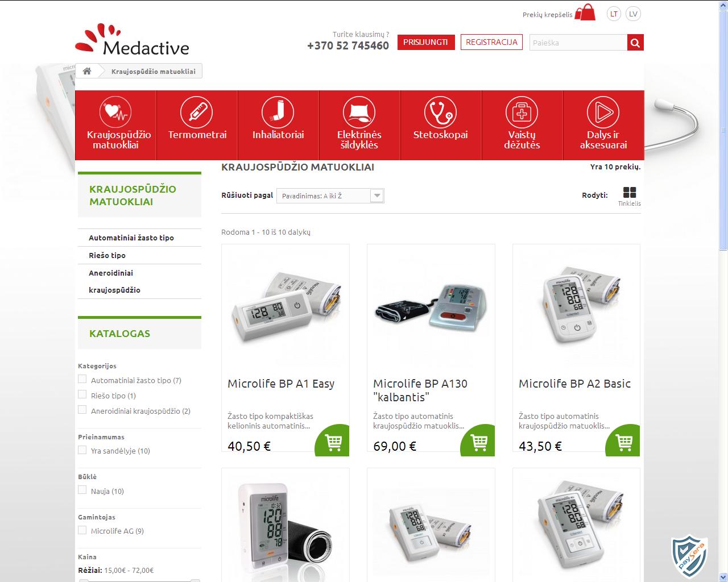This screenshot has width=728, height=582.
Task: Click the PRISIJUNGTI login button
Action: point(426,42)
